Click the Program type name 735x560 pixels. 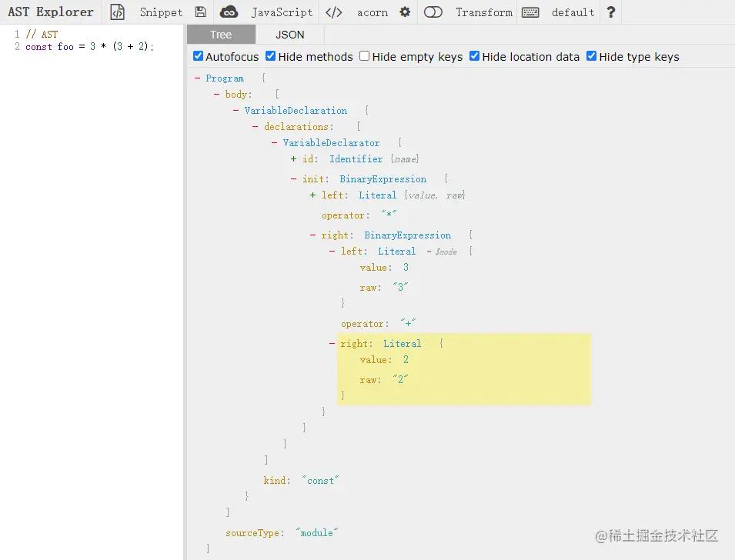point(225,78)
